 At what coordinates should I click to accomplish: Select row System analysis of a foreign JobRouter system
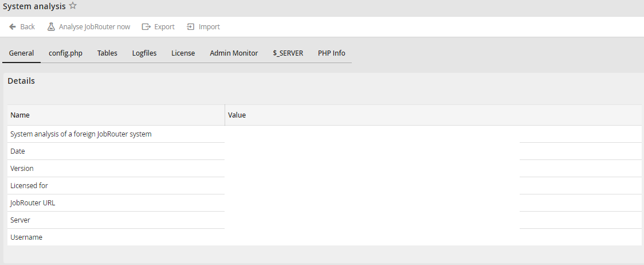pyautogui.click(x=324, y=134)
